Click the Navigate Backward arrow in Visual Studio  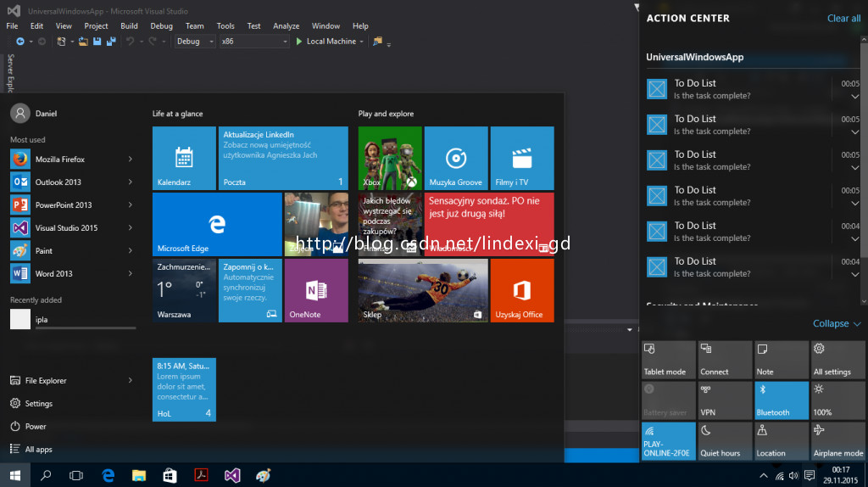click(x=20, y=42)
